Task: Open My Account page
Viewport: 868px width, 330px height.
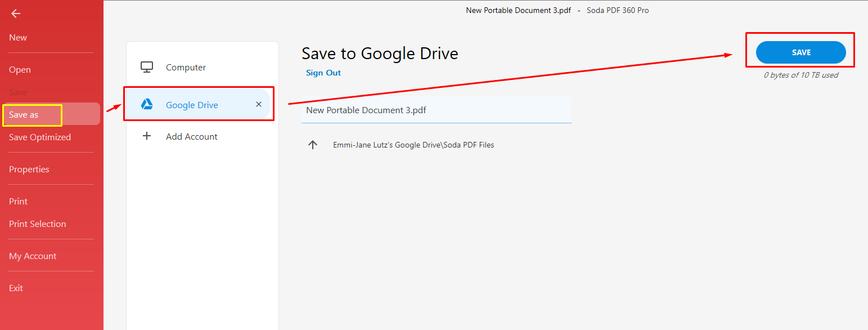Action: (x=33, y=256)
